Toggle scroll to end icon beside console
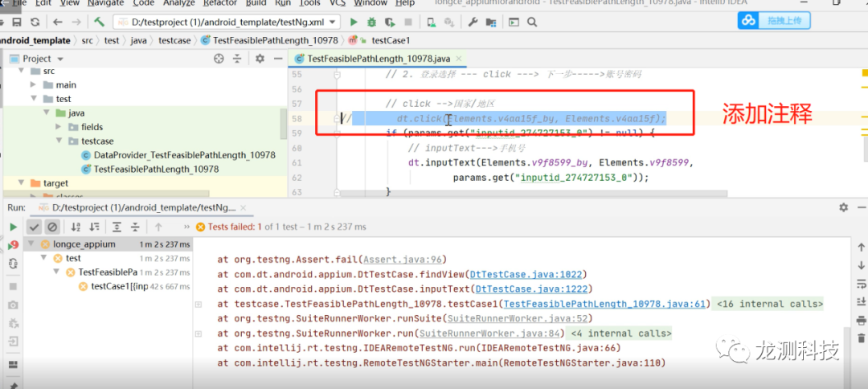The height and width of the screenshot is (389, 868). point(861,301)
